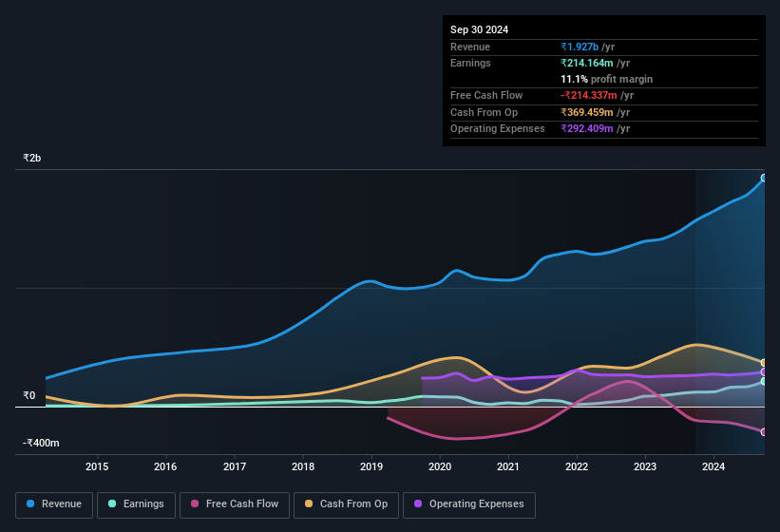Click the Sep 30 2024 tooltip date

point(480,29)
